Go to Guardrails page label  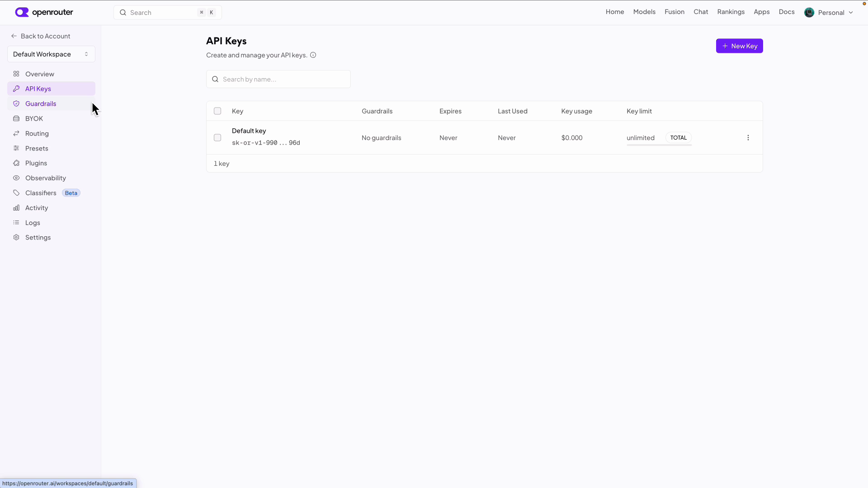pos(41,104)
